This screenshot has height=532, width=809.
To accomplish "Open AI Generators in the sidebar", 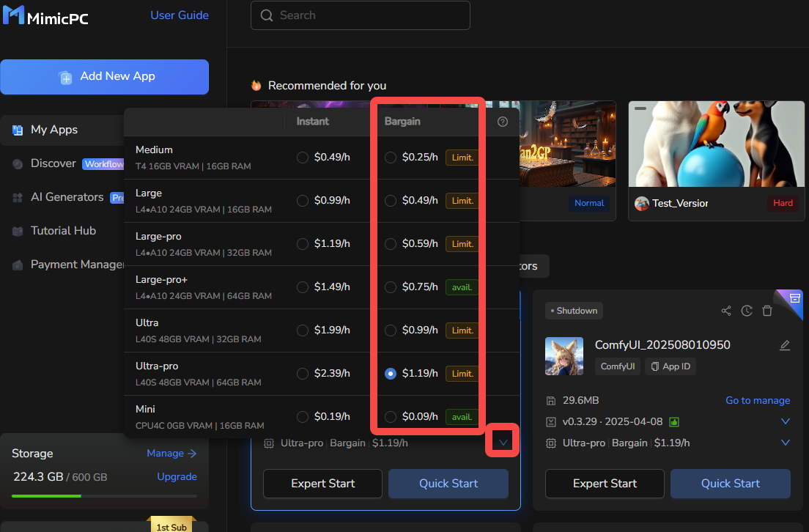I will [x=67, y=197].
